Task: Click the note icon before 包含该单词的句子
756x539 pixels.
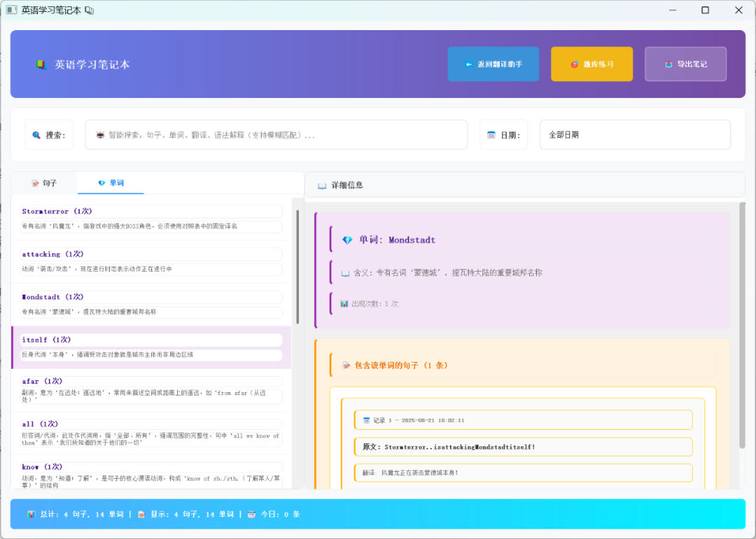Action: click(346, 365)
